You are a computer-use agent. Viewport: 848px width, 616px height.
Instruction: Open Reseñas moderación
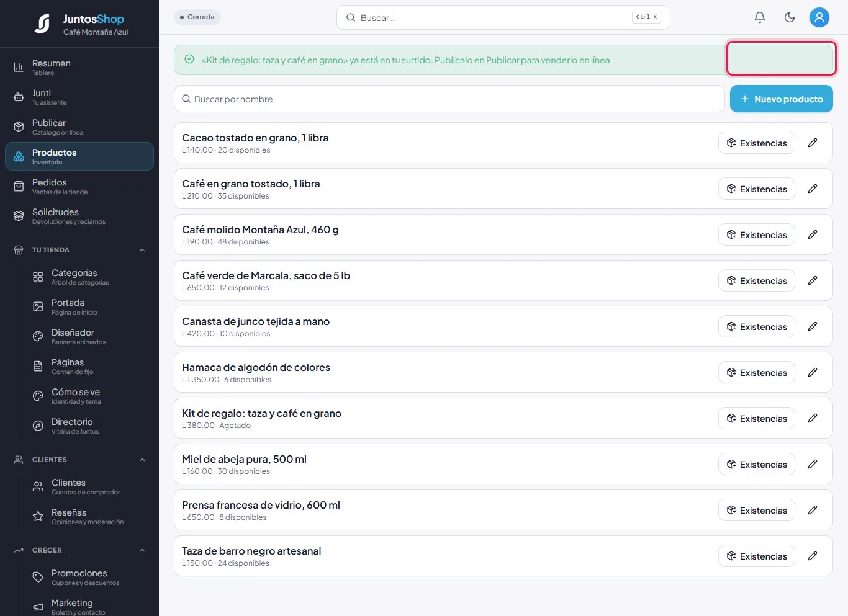[x=89, y=516]
